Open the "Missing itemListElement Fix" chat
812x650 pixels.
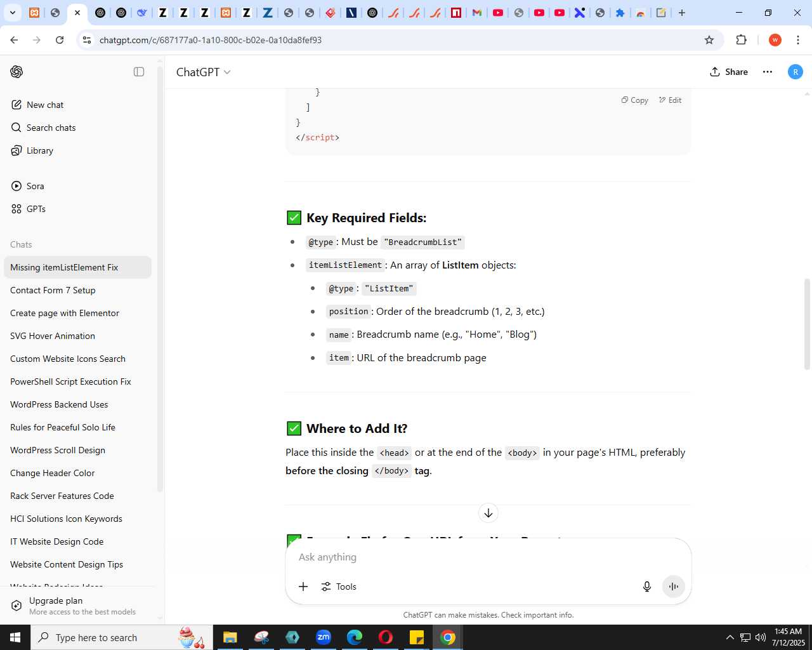pyautogui.click(x=77, y=267)
